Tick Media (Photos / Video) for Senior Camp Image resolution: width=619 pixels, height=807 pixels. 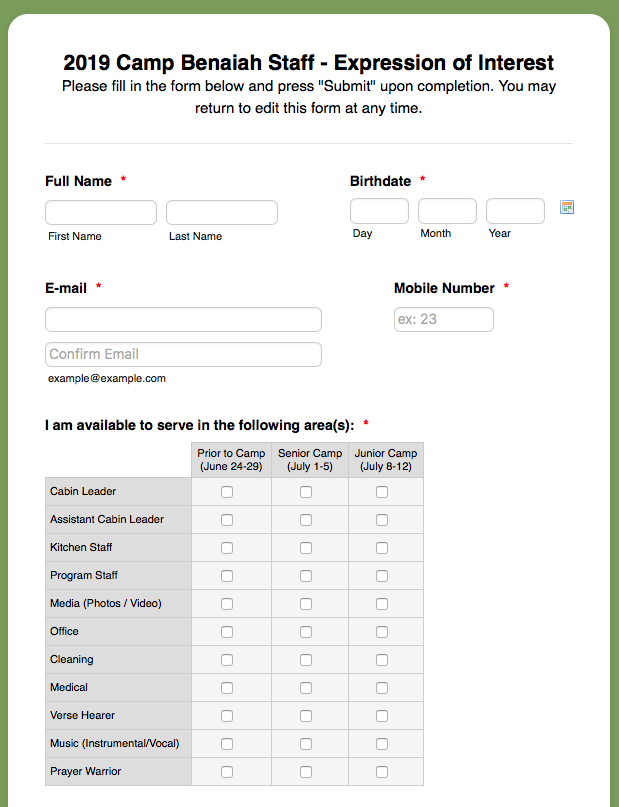point(305,604)
